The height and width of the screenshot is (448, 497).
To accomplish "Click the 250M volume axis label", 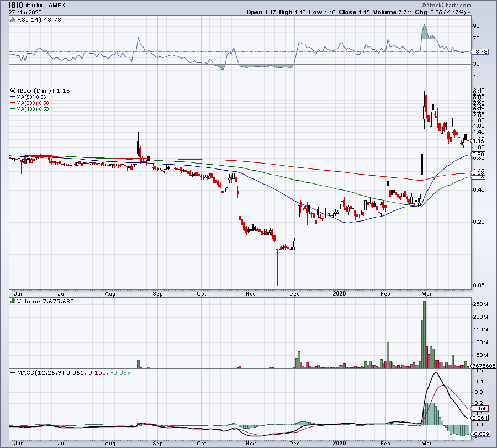I will tap(480, 304).
